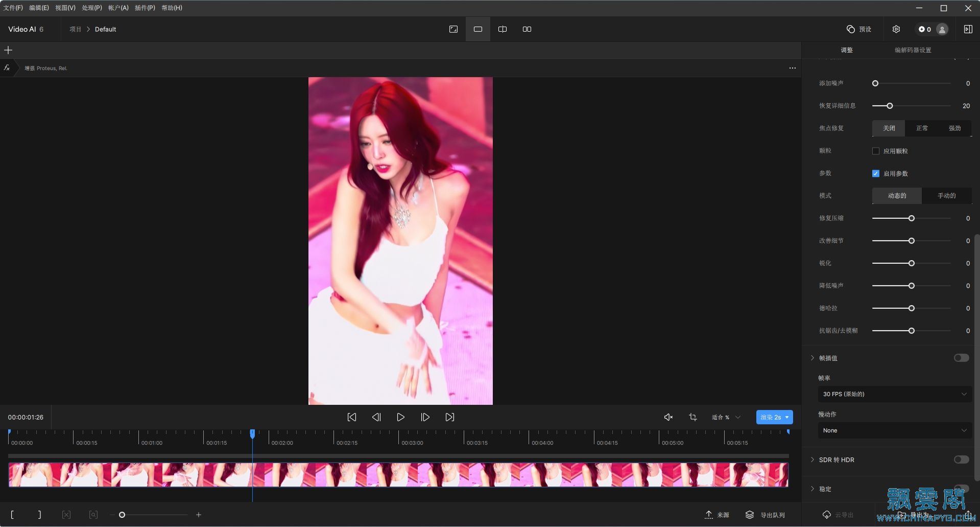Select side-by-side view layout icon
This screenshot has width=980, height=527.
[x=527, y=29]
